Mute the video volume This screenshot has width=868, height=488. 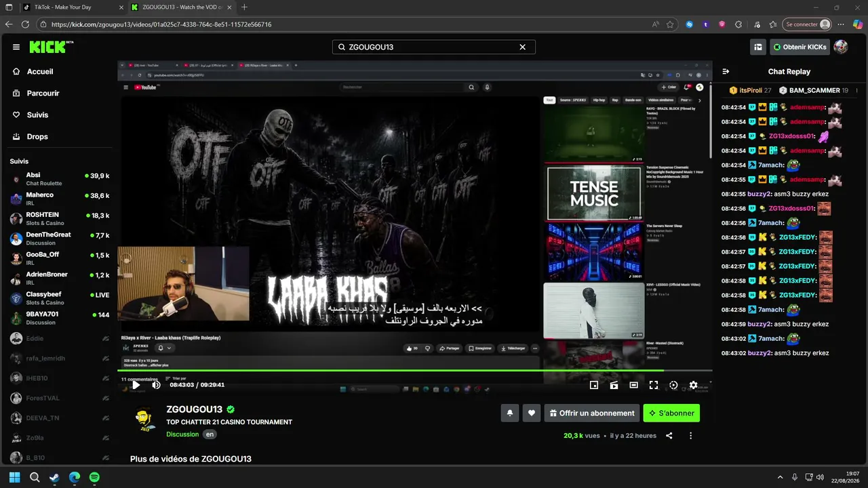tap(156, 385)
